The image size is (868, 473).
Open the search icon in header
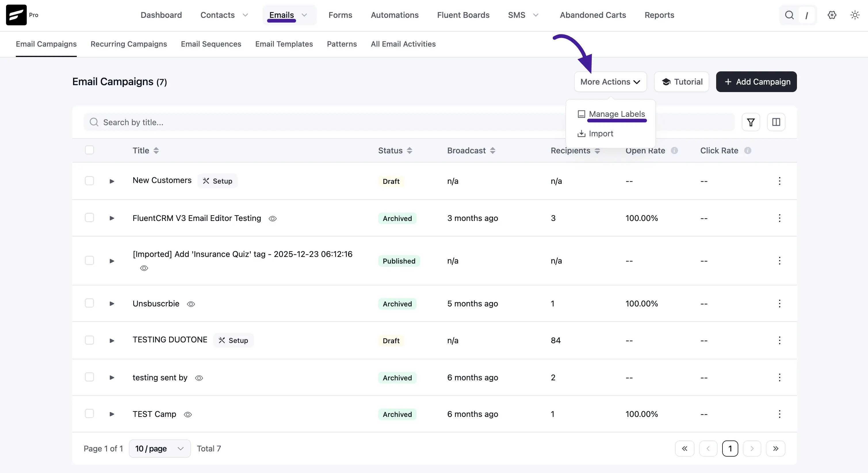pos(789,15)
